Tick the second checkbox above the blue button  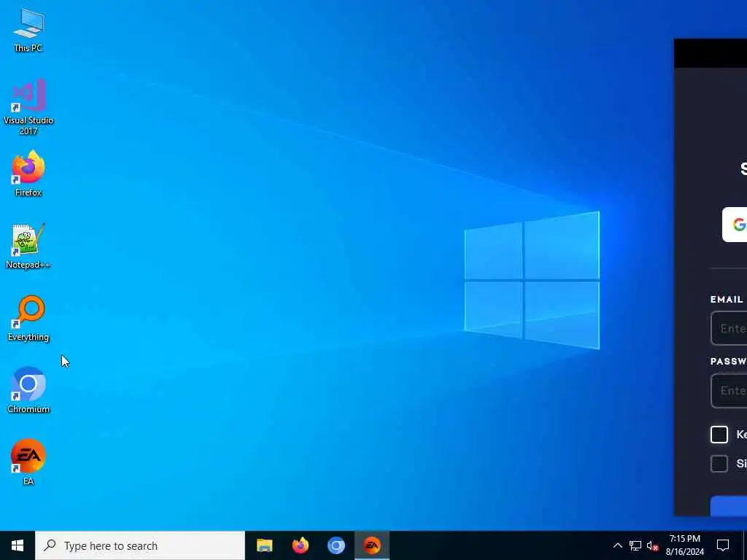click(x=719, y=463)
